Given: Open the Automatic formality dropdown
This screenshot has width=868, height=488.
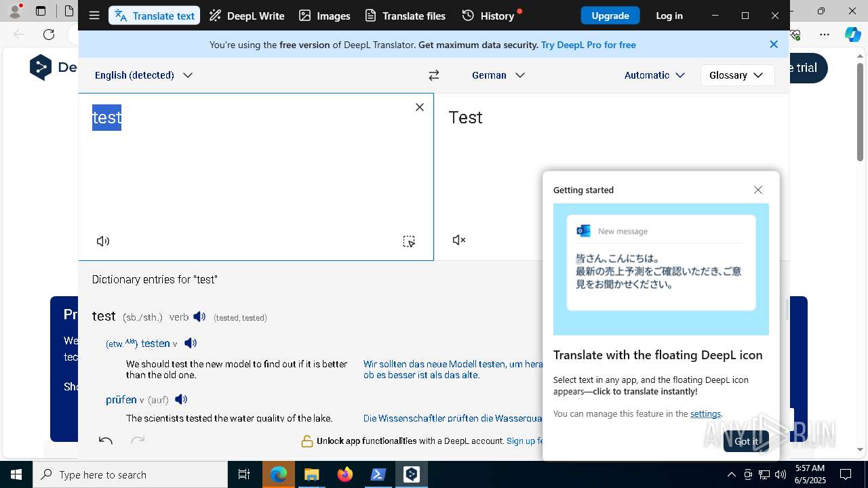Looking at the screenshot, I should coord(654,75).
